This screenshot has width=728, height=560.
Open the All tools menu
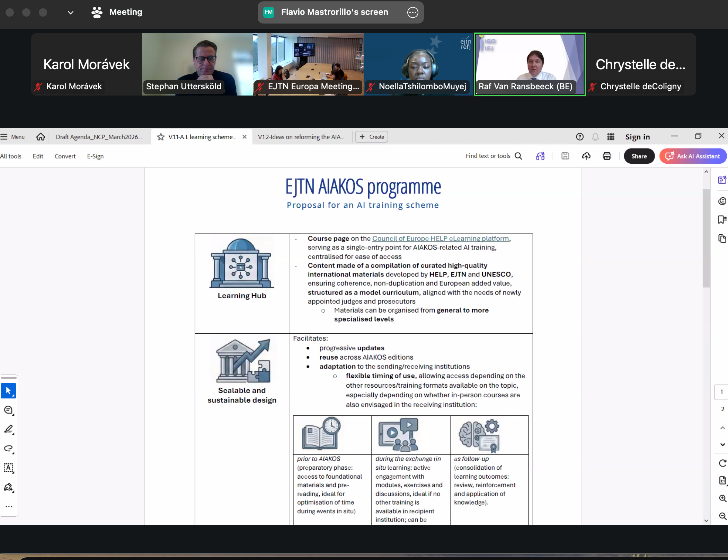tap(11, 156)
